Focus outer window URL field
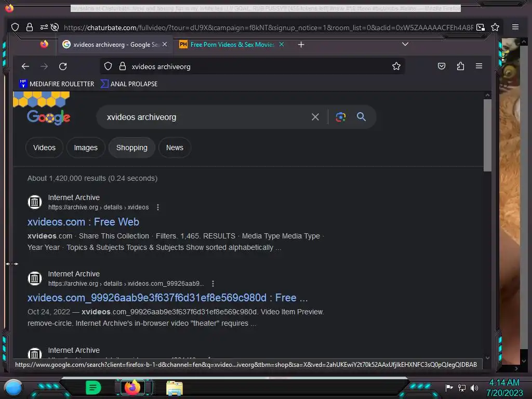This screenshot has width=532, height=399. coord(268,28)
